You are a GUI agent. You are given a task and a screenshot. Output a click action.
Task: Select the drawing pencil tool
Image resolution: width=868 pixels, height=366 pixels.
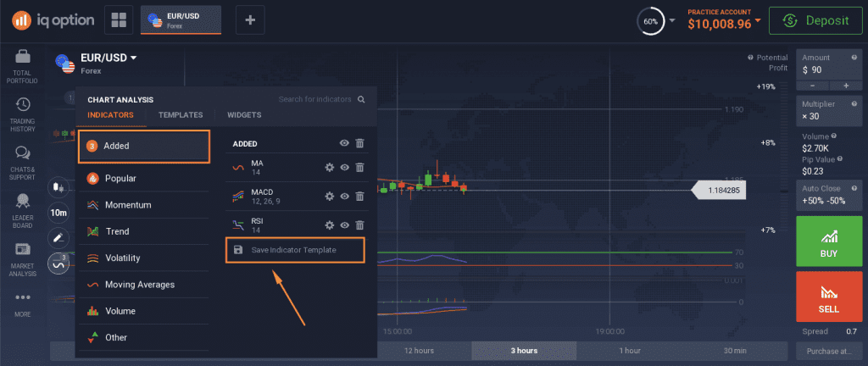58,238
